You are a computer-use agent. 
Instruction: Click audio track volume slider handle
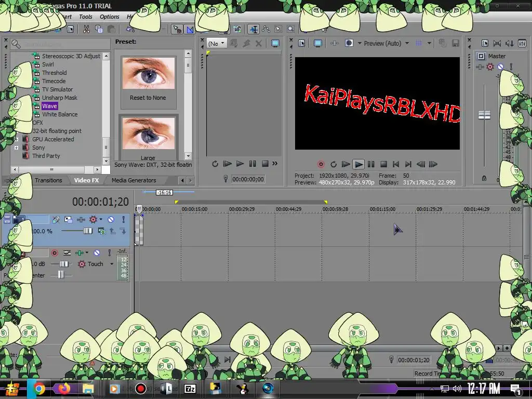(x=64, y=264)
